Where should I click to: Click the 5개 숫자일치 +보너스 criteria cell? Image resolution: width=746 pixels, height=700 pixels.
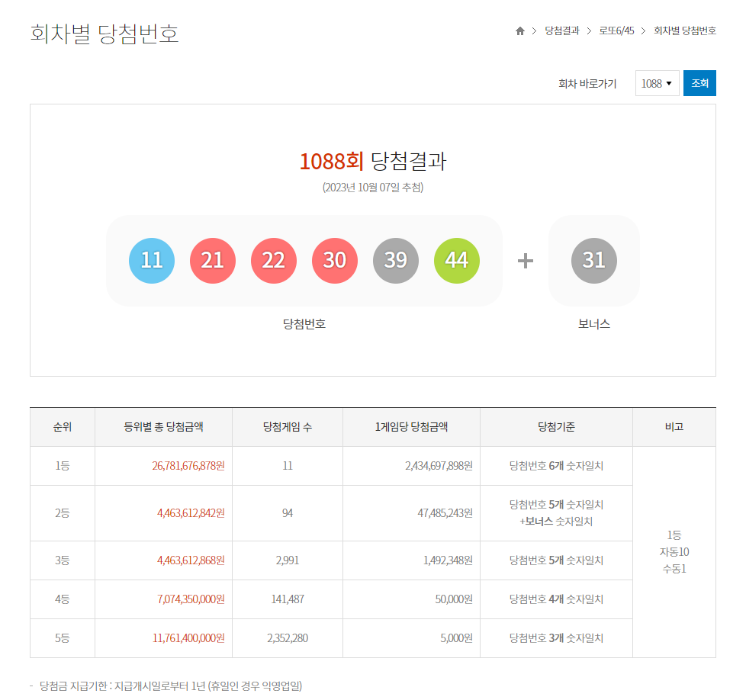point(556,513)
